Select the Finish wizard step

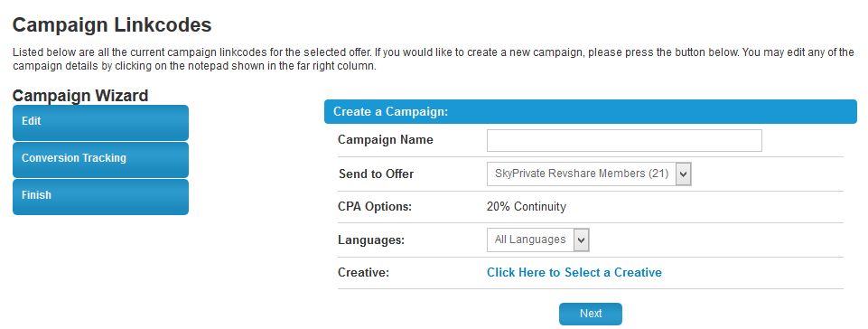100,197
